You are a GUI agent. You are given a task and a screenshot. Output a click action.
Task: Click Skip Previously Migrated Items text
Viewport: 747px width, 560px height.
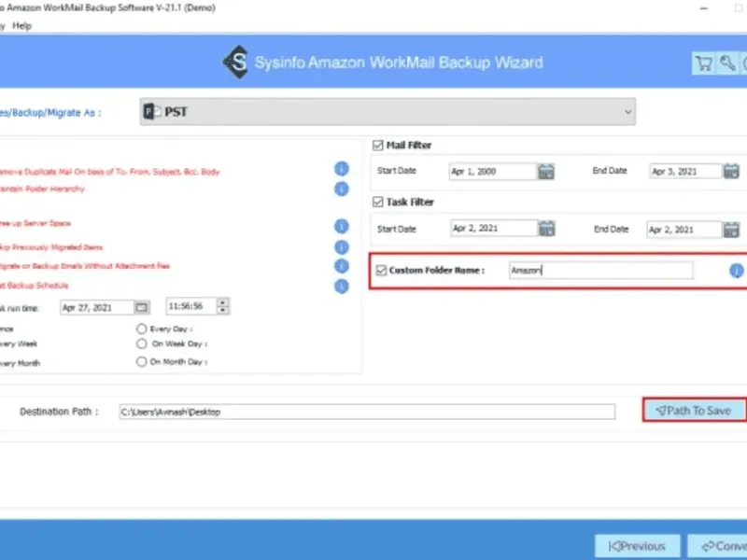[51, 247]
